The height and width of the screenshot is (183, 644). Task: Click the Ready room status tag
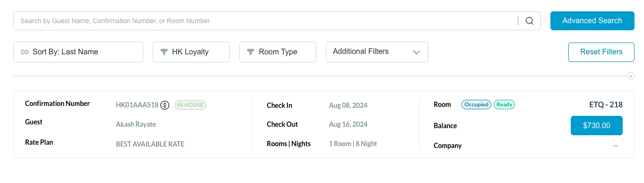tap(504, 105)
